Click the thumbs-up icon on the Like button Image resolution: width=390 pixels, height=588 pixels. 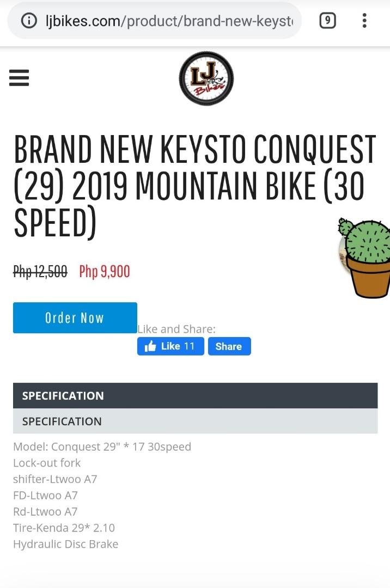pyautogui.click(x=151, y=346)
